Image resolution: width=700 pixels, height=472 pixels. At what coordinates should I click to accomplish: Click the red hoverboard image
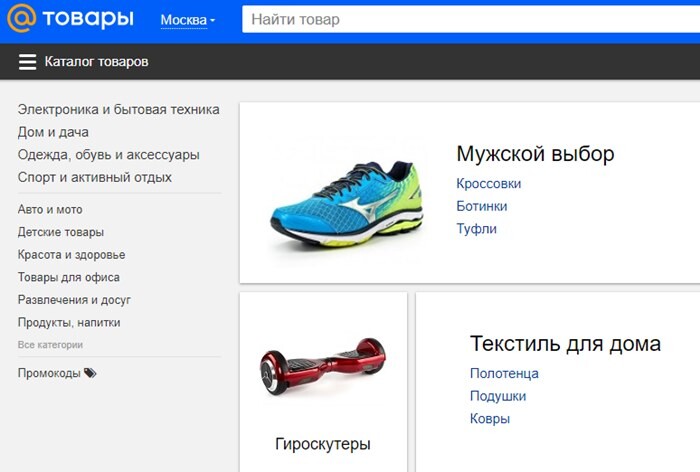point(322,368)
